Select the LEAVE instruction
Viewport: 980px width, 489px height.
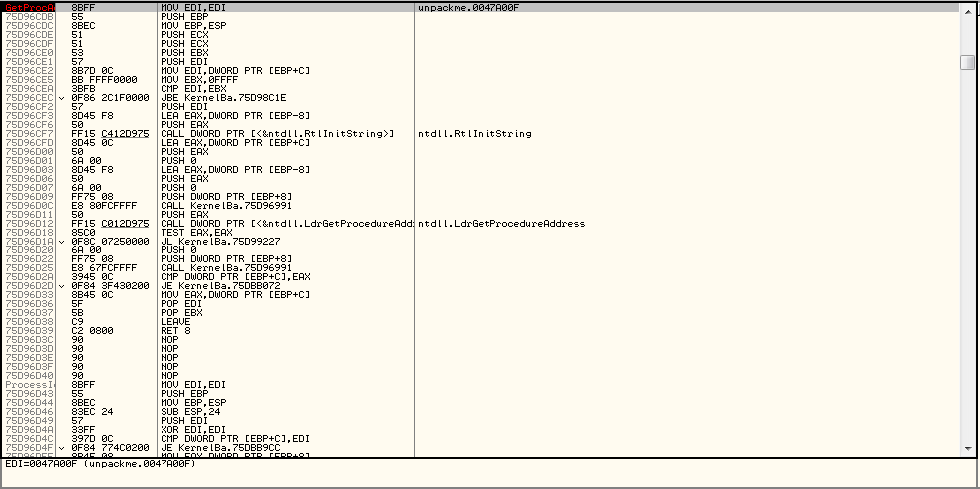(x=174, y=321)
